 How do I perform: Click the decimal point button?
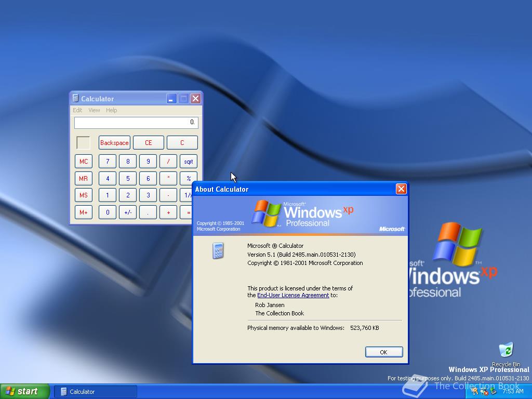(x=148, y=212)
